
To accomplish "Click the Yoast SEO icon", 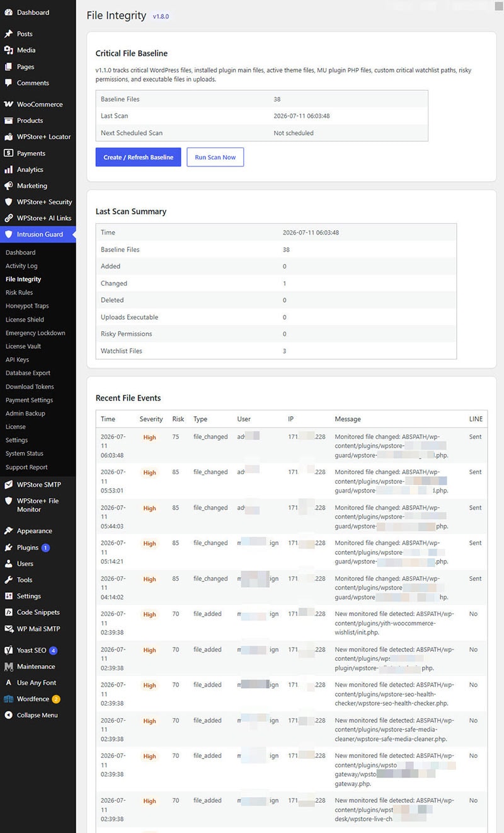I will click(8, 650).
